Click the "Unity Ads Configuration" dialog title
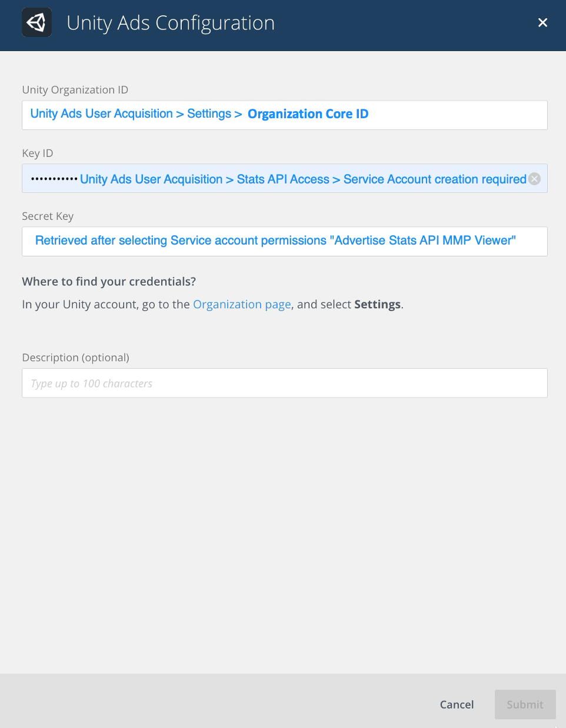The height and width of the screenshot is (728, 566). pos(171,23)
